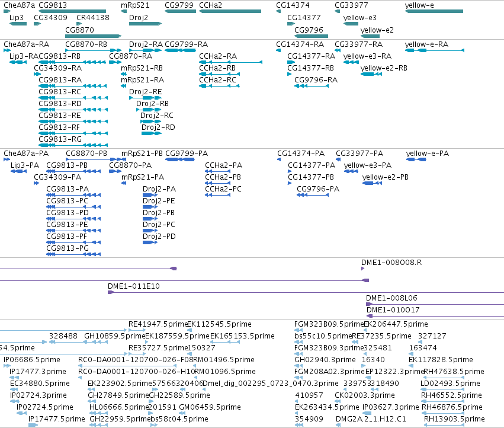
Task: Click the mRpS21 gene label
Action: click(135, 5)
